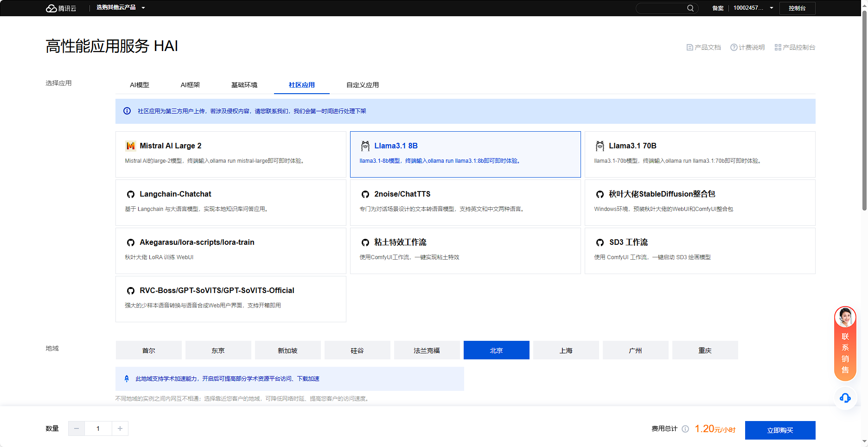Click the 立即购买 button

click(780, 430)
